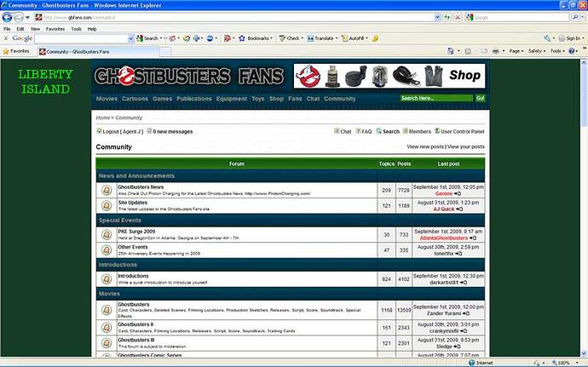The image size is (588, 367).
Task: Expand the Translate dropdown arrow
Action: pos(337,38)
